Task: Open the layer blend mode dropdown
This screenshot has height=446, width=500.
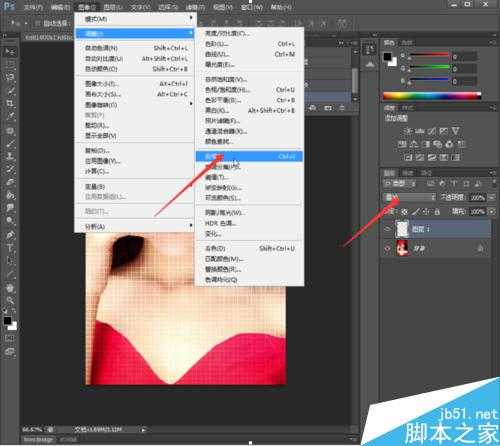Action: click(x=410, y=197)
